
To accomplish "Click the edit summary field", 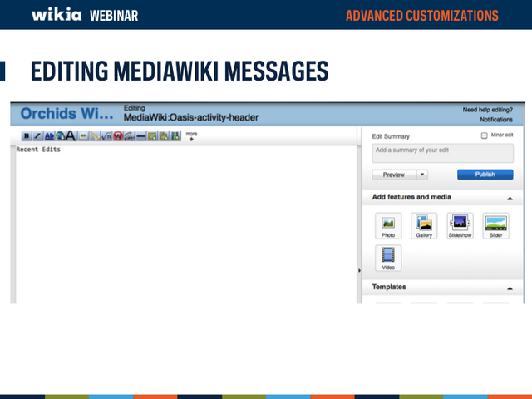I will [443, 153].
